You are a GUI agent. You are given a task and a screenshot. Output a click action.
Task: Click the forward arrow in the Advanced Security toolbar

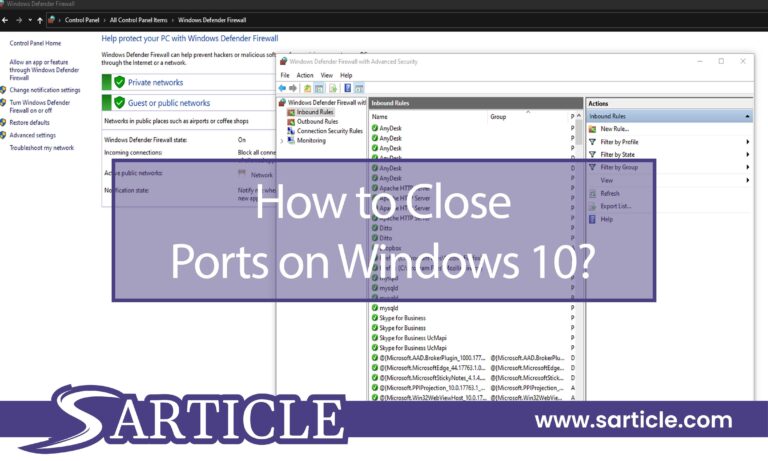coord(293,88)
